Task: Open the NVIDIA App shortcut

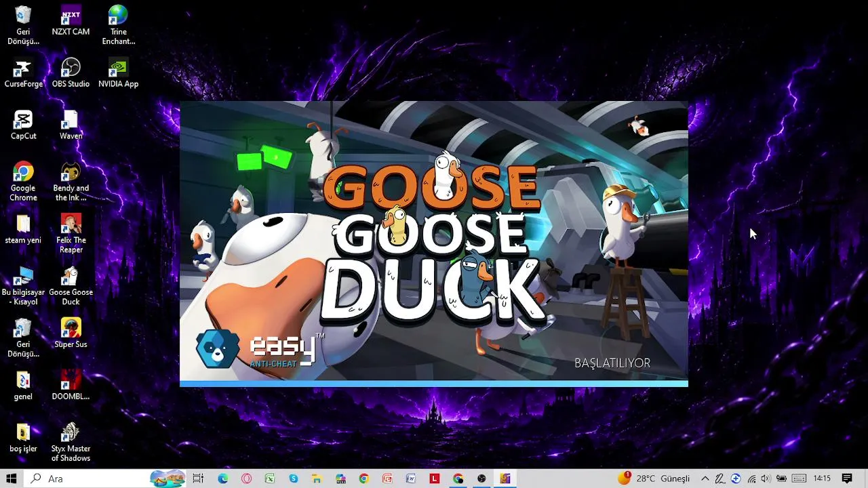Action: coord(118,73)
